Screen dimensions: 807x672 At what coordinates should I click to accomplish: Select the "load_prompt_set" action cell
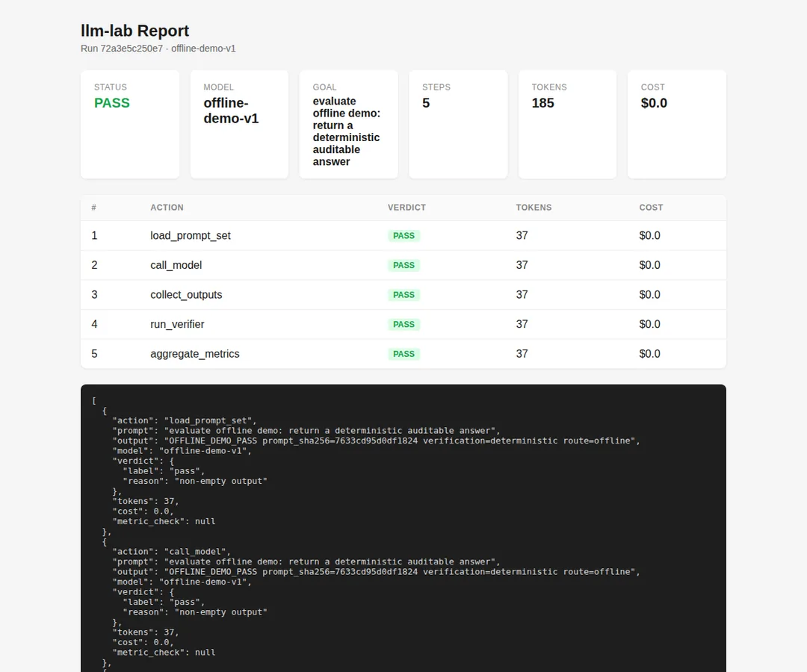pos(191,235)
